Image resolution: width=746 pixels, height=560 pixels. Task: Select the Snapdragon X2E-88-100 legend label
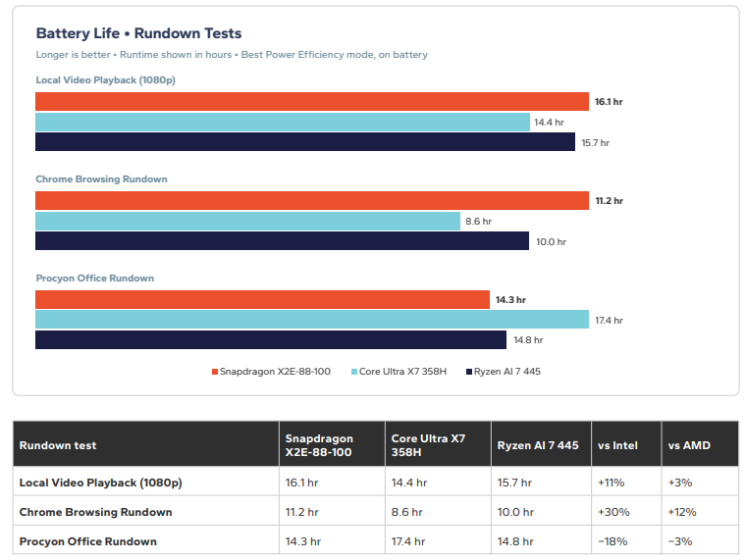click(x=275, y=372)
